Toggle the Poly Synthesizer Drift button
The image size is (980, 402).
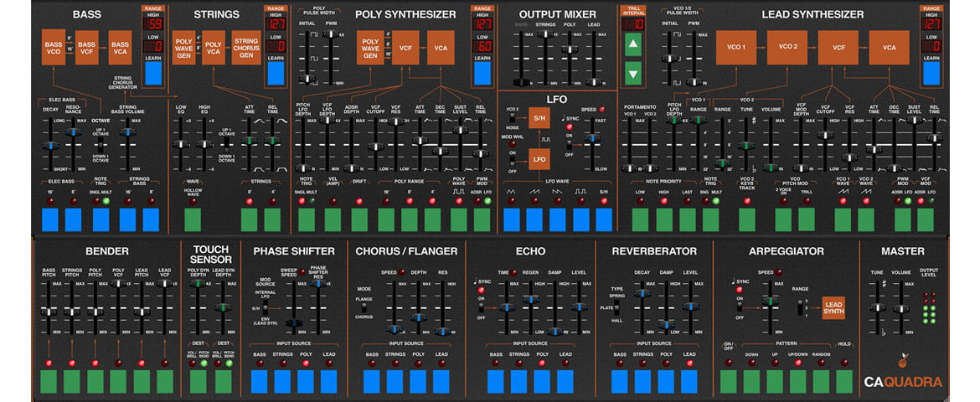pos(358,219)
